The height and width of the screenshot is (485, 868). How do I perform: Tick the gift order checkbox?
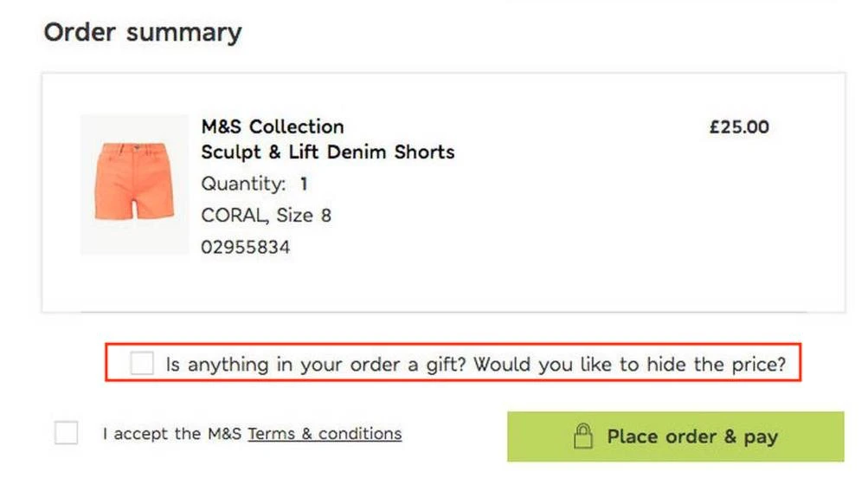tap(142, 364)
